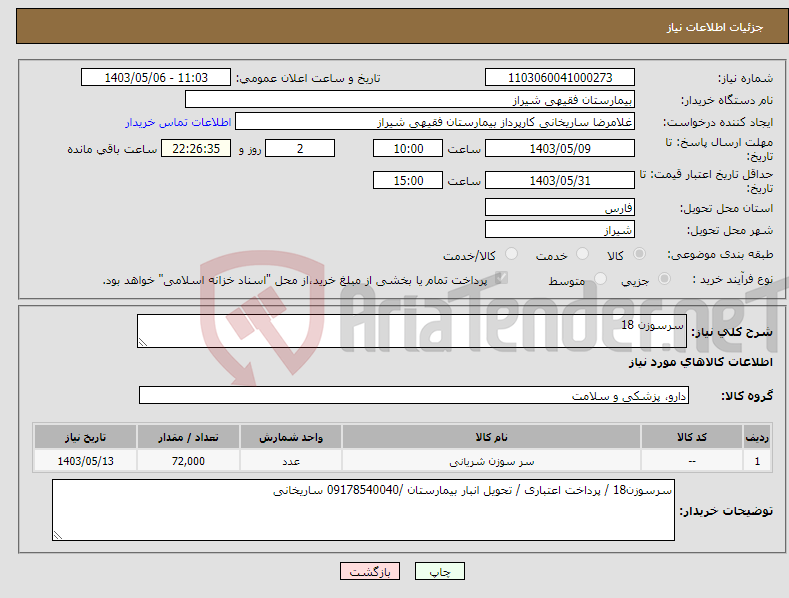Click the quantity cell 72,000
This screenshot has height=598, width=789.
(x=188, y=461)
